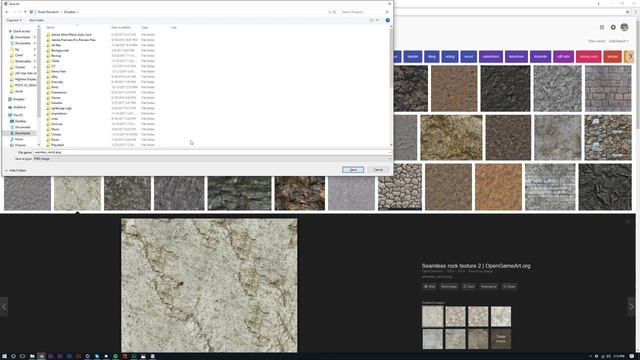This screenshot has width=640, height=360.
Task: Open address bar history dropdown arrow
Action: pyautogui.click(x=329, y=12)
